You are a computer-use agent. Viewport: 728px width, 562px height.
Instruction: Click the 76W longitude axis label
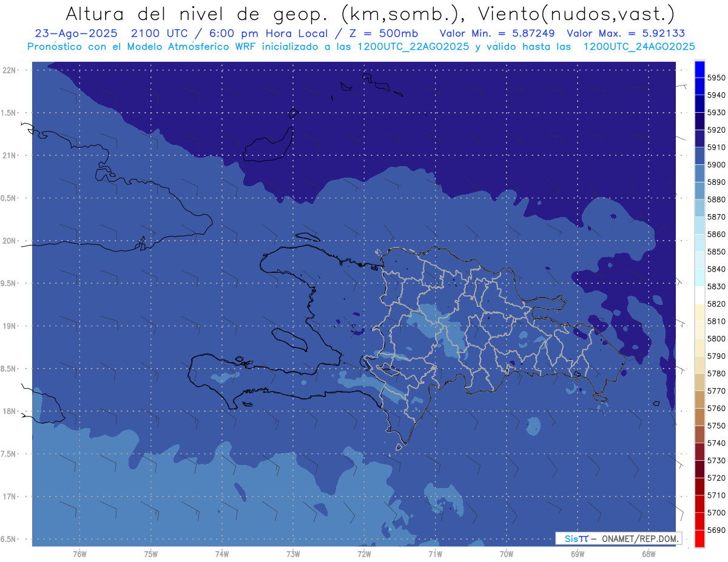click(x=79, y=554)
